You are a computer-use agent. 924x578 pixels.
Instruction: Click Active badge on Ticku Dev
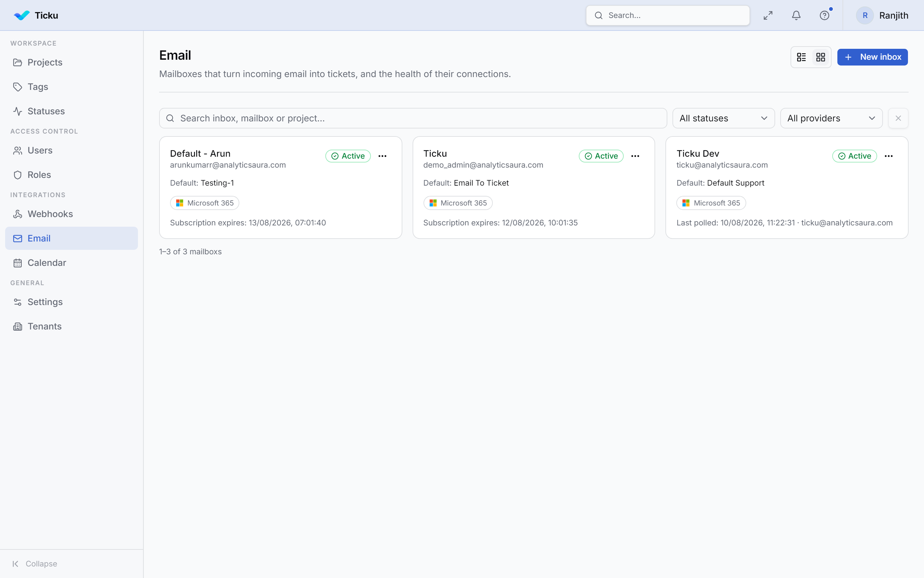(854, 156)
